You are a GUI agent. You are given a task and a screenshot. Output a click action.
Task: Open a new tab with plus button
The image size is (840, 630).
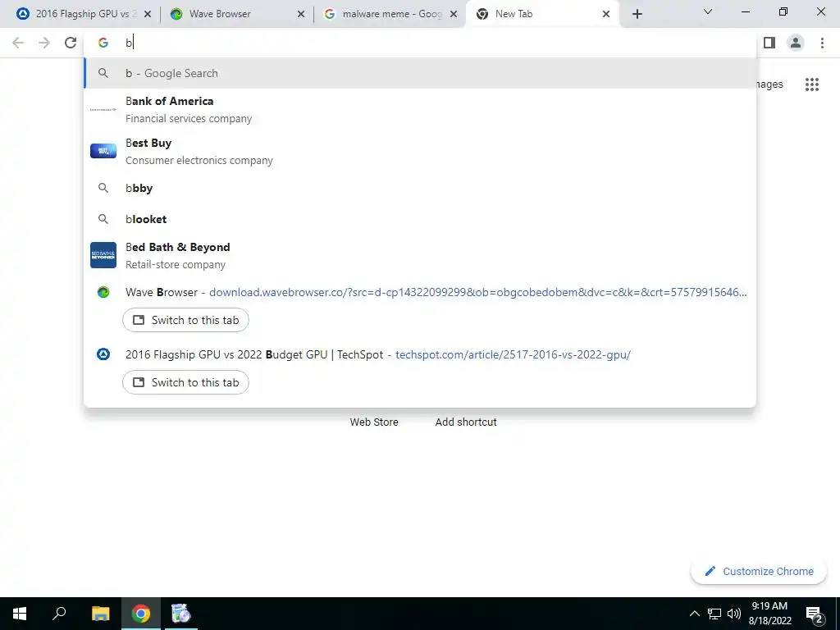pyautogui.click(x=637, y=14)
